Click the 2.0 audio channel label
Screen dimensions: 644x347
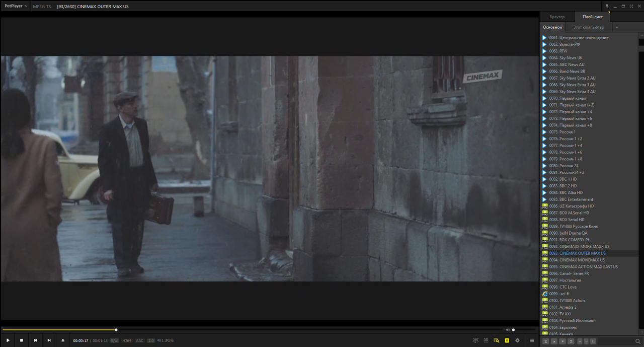pyautogui.click(x=151, y=340)
